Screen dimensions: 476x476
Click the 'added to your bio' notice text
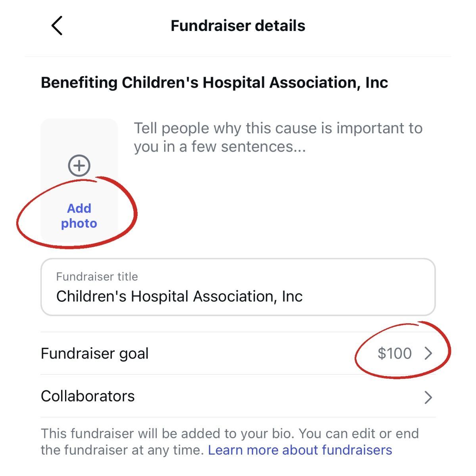pos(230,441)
